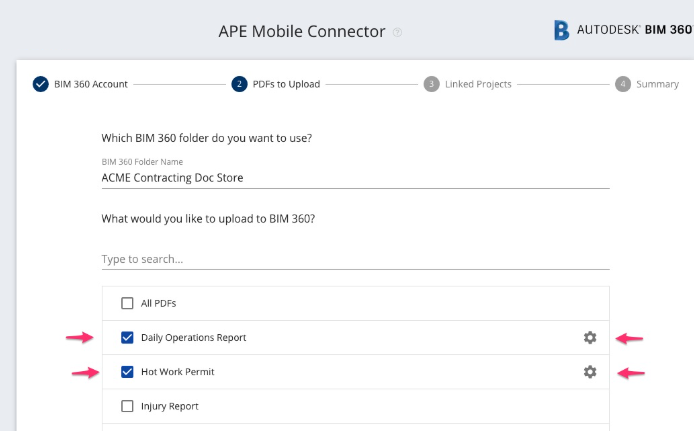Focus the Type to search box
The image size is (694, 432).
coord(355,259)
